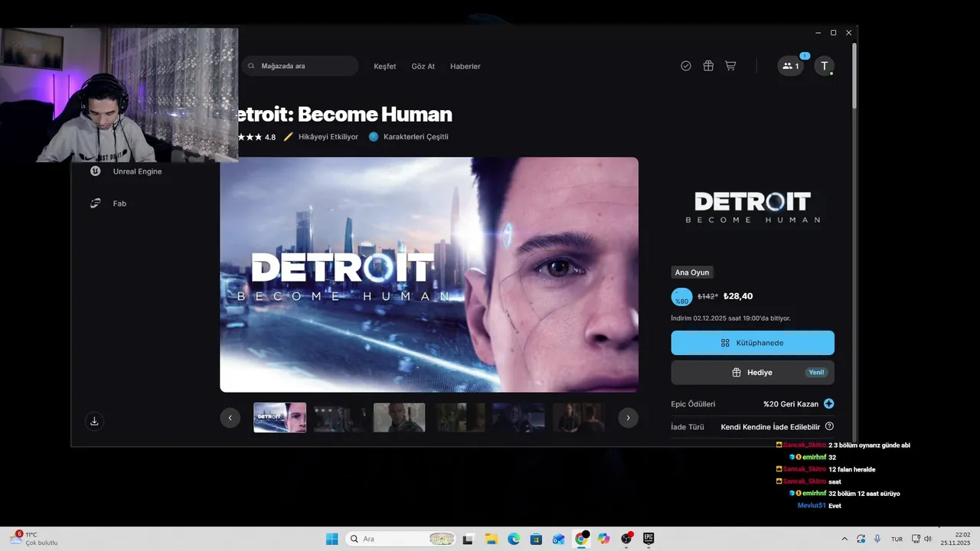Click the discounted price ₺28,40

click(x=738, y=296)
